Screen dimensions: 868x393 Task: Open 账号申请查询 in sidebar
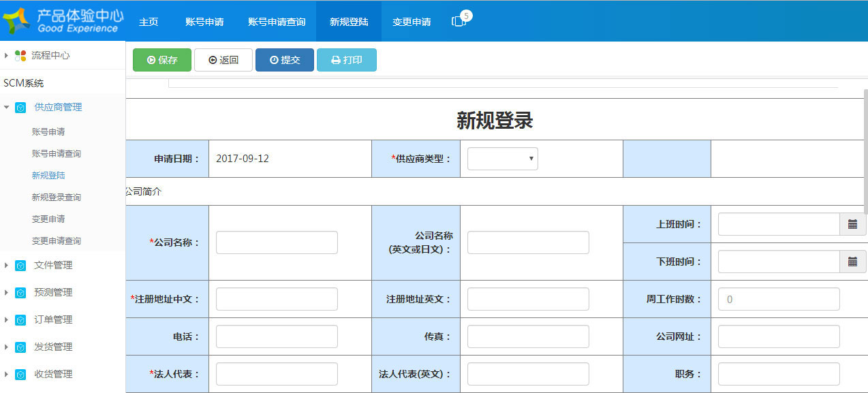pyautogui.click(x=57, y=154)
